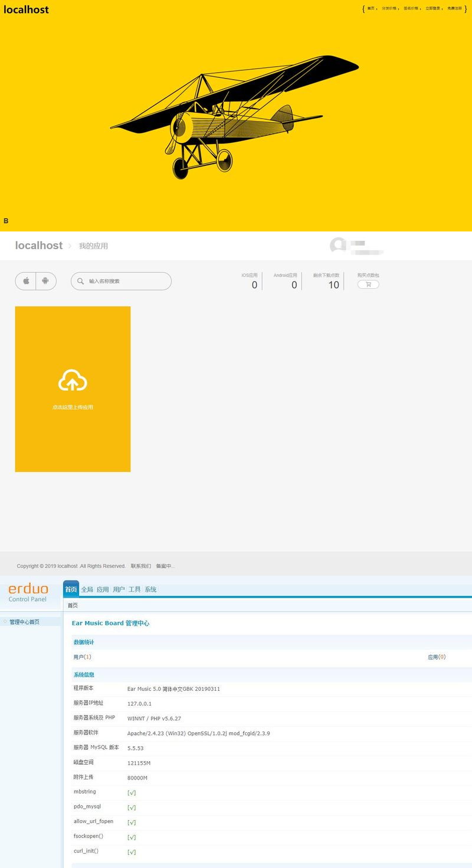
Task: Click the gray localhost breadcrumb link
Action: (x=39, y=245)
